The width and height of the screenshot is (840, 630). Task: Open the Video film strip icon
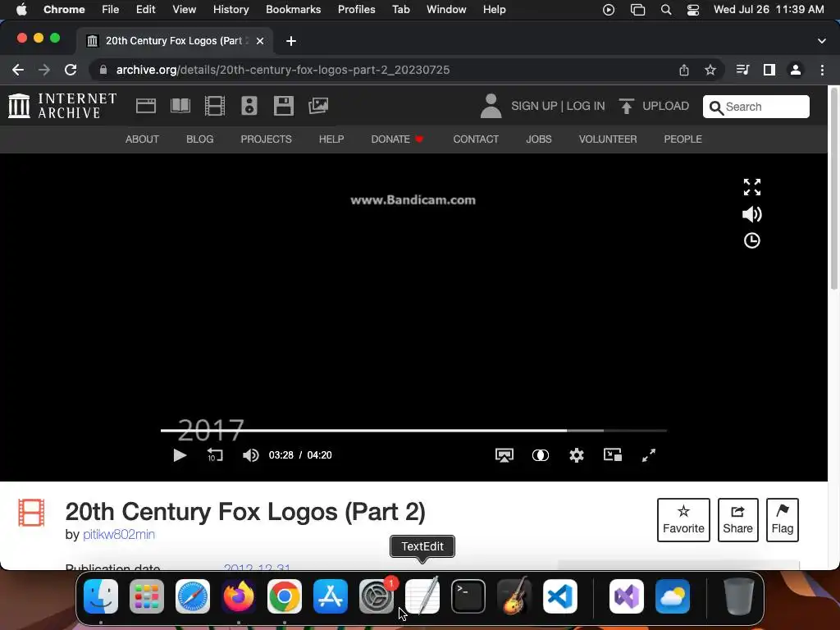tap(215, 106)
